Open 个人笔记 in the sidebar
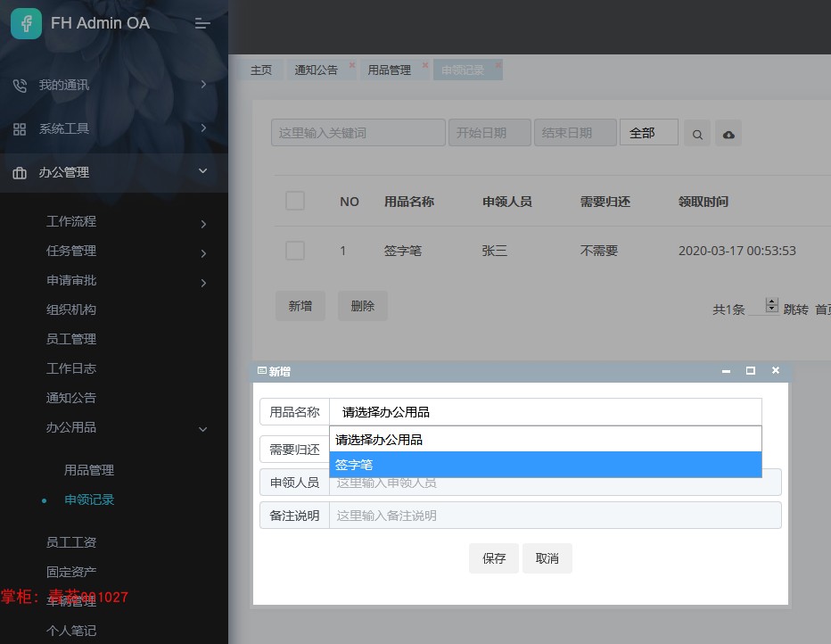The width and height of the screenshot is (831, 644). [x=71, y=631]
